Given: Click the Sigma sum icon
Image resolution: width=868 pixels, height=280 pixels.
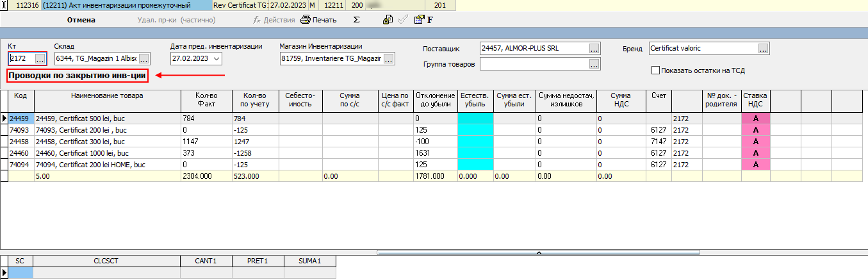Looking at the screenshot, I should pos(356,20).
